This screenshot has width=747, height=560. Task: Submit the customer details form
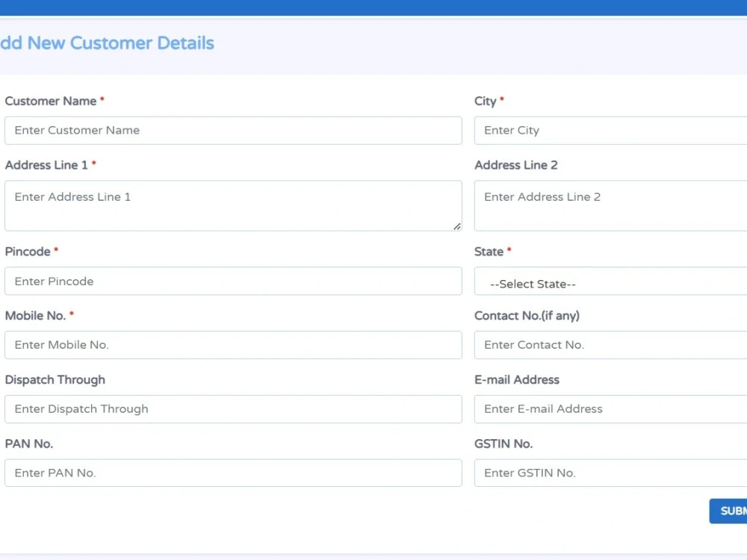(728, 511)
